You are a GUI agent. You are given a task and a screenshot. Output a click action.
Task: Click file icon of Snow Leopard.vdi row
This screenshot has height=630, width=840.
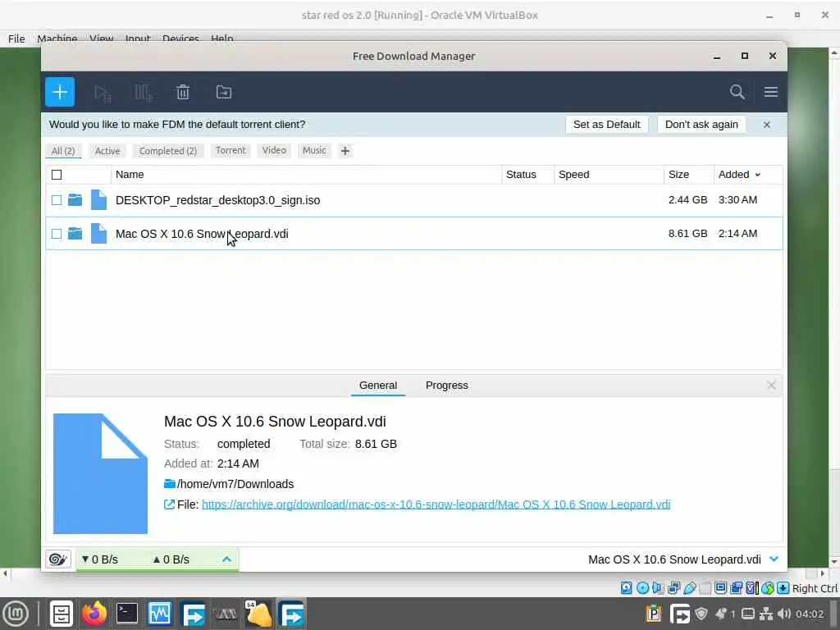click(x=98, y=234)
